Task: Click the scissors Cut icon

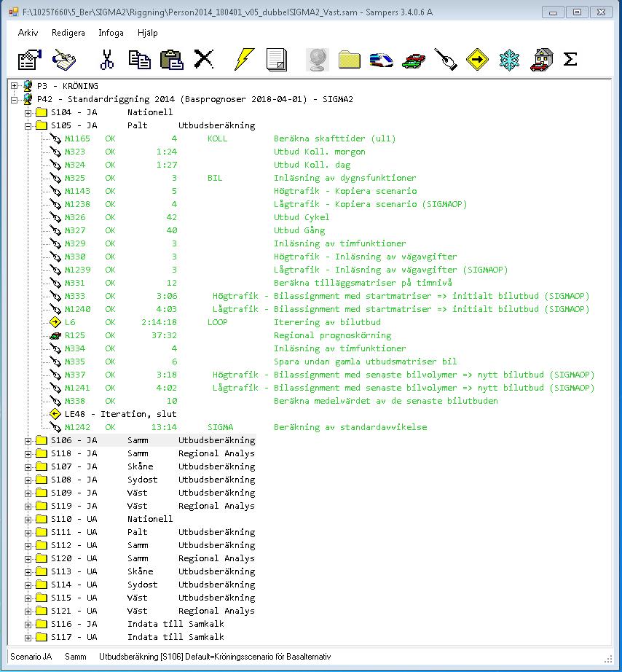Action: click(106, 59)
